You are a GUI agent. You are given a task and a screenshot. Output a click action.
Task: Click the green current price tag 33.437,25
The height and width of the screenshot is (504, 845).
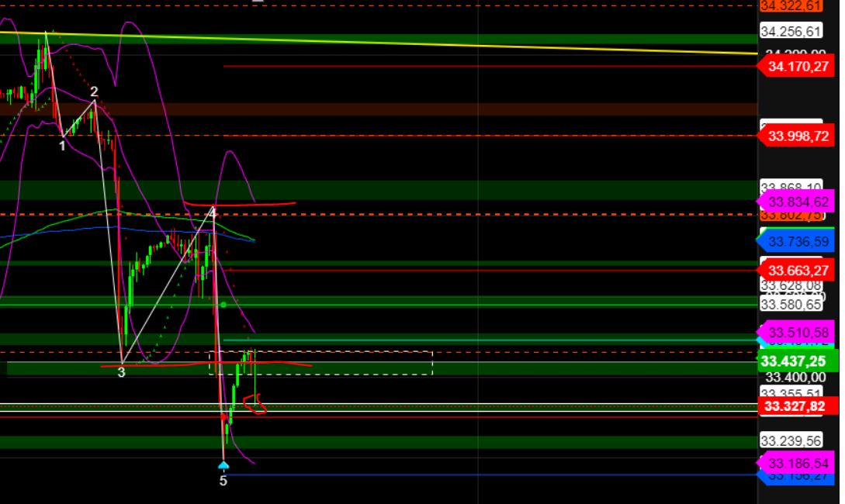point(798,361)
